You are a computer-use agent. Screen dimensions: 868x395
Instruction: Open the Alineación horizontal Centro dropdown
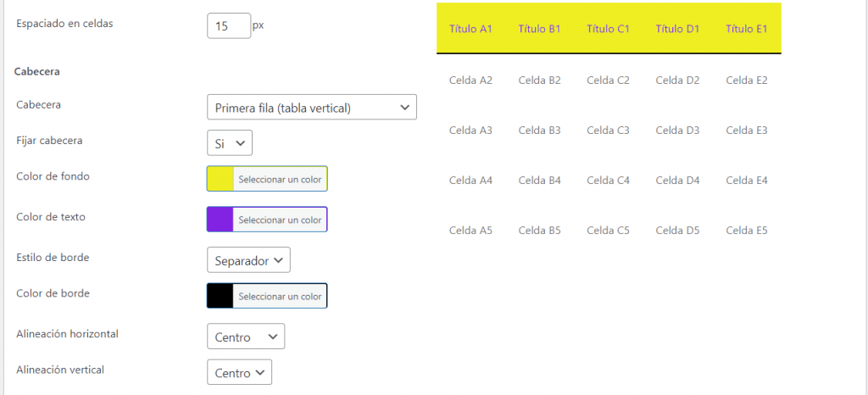pyautogui.click(x=245, y=337)
